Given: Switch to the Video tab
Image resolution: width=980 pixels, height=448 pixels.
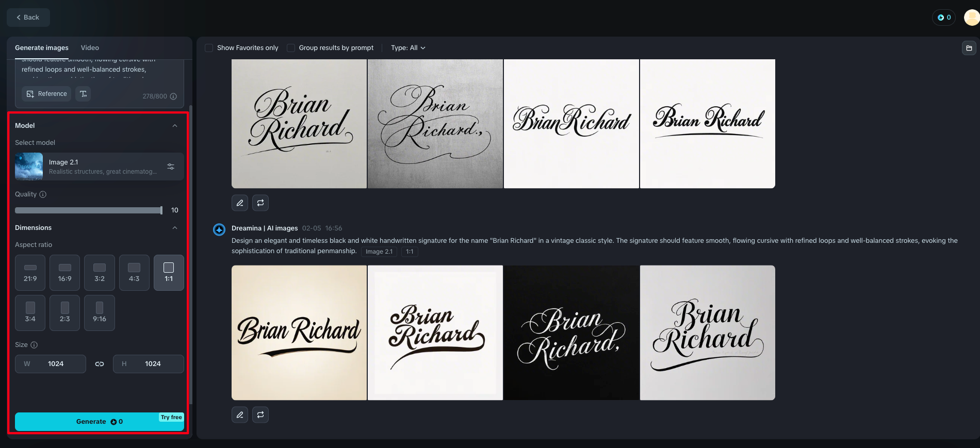Looking at the screenshot, I should coord(90,48).
